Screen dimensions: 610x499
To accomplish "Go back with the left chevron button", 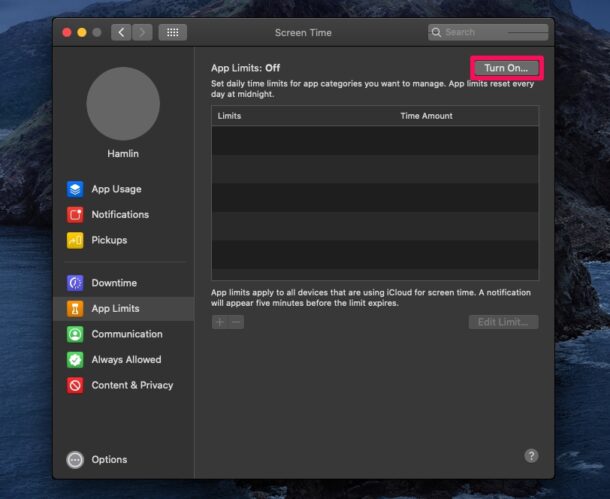I will [x=121, y=32].
